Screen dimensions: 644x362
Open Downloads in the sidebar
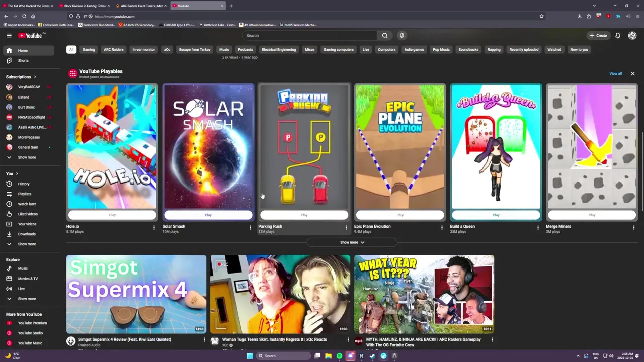[x=28, y=234]
